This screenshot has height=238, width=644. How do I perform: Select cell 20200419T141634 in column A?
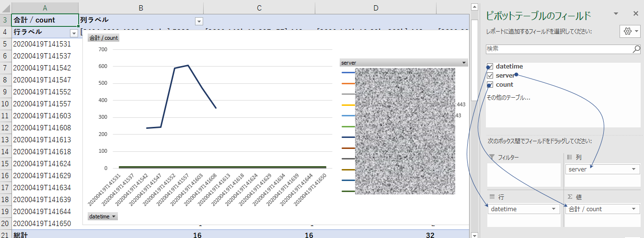pos(45,188)
